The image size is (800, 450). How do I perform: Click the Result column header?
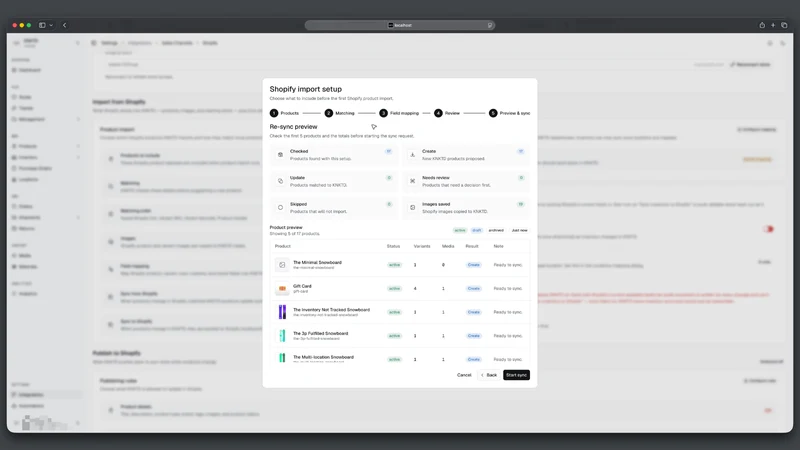[472, 246]
